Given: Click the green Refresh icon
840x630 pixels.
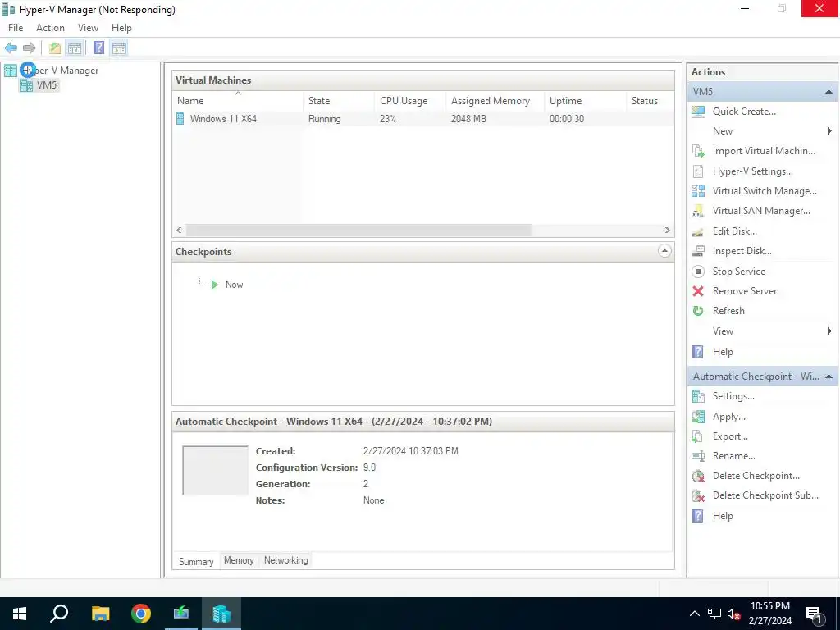Looking at the screenshot, I should tap(698, 311).
